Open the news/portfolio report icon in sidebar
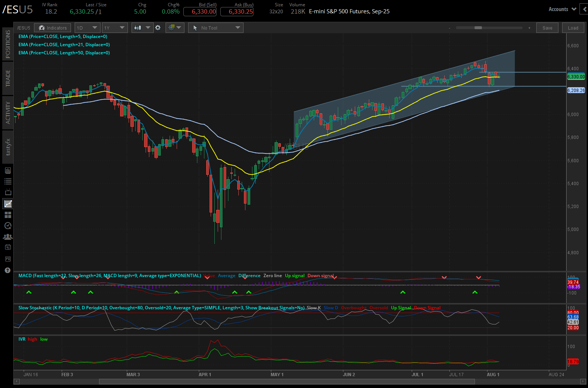The width and height of the screenshot is (588, 388). point(8,170)
